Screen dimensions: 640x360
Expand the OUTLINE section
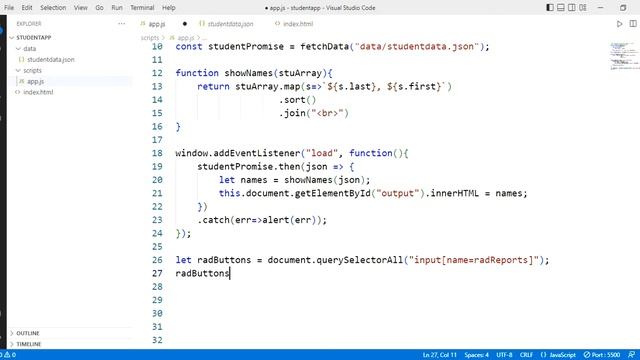tap(28, 333)
